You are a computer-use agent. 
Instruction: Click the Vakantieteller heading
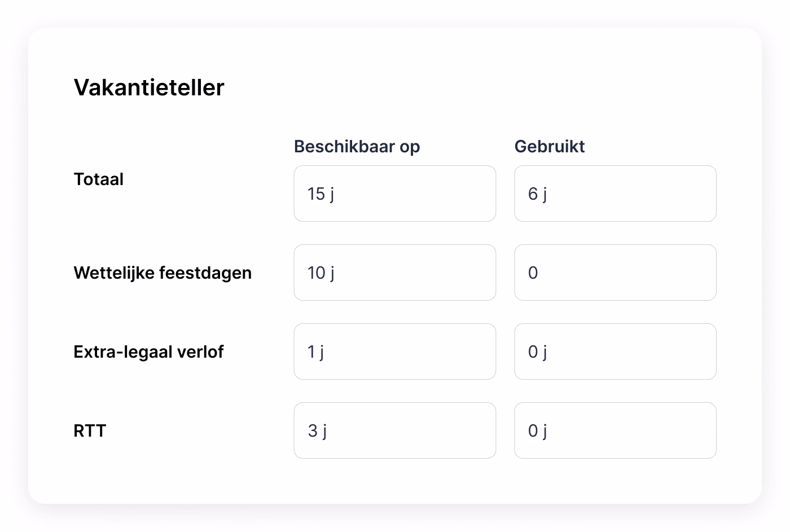tap(149, 87)
